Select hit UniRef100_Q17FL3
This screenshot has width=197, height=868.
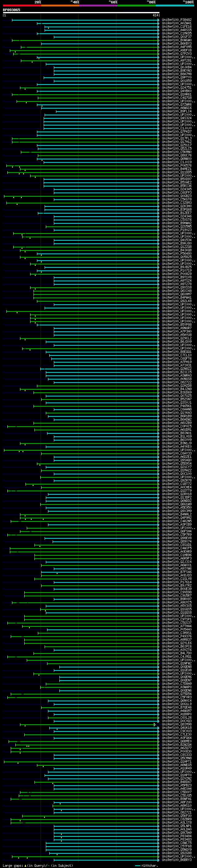click(x=177, y=139)
